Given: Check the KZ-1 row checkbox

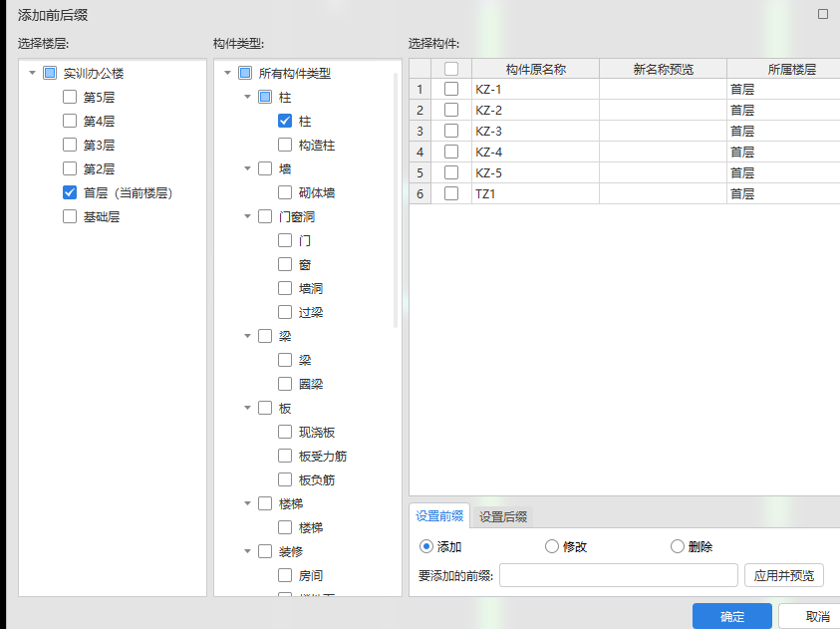Looking at the screenshot, I should (x=451, y=89).
